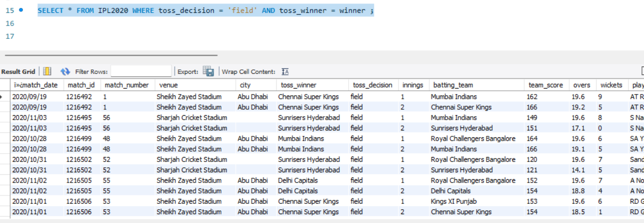The image size is (644, 223).
Task: Click the venue column header
Action: [195, 85]
